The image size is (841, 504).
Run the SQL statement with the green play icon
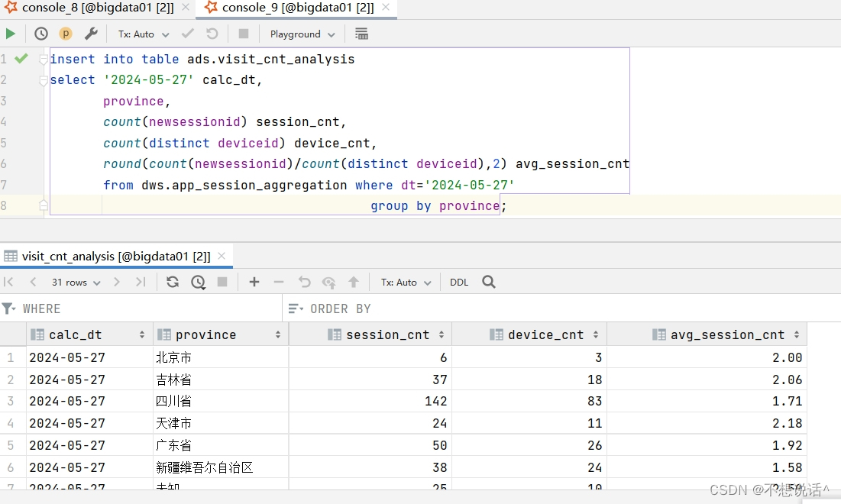coord(11,34)
